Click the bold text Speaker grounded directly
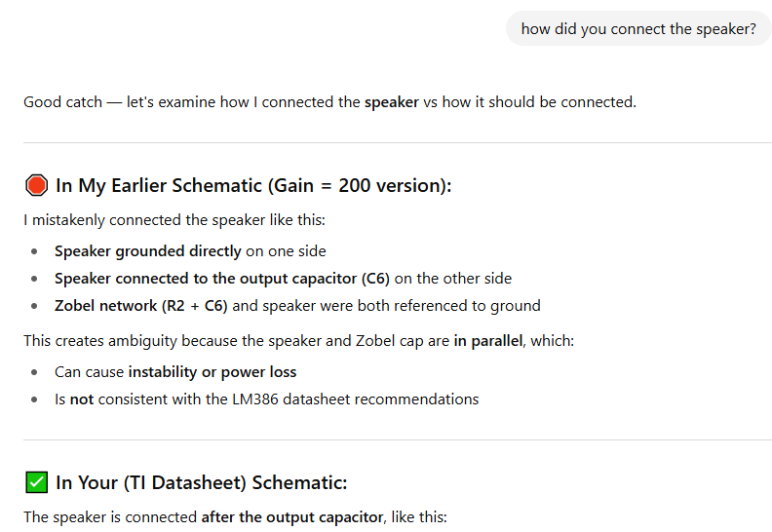The width and height of the screenshot is (772, 532). [x=148, y=251]
